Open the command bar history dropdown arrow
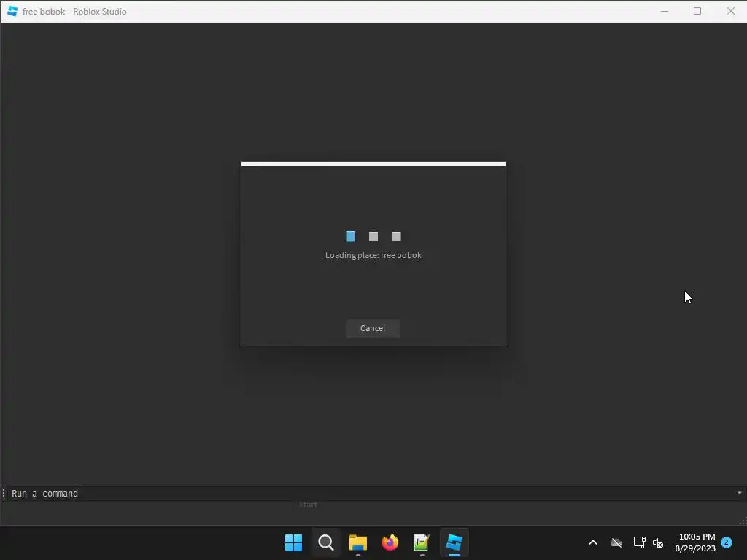Screen dimensions: 747x560 pyautogui.click(x=740, y=494)
